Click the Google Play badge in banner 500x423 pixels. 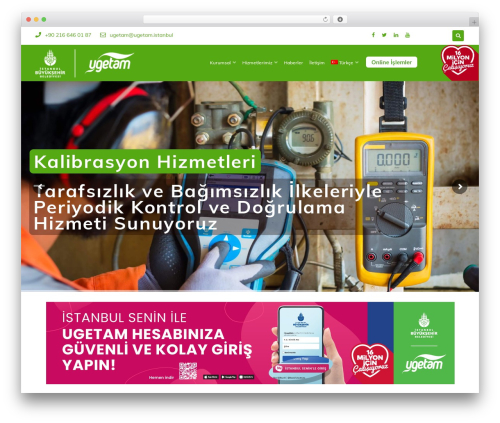pyautogui.click(x=229, y=377)
